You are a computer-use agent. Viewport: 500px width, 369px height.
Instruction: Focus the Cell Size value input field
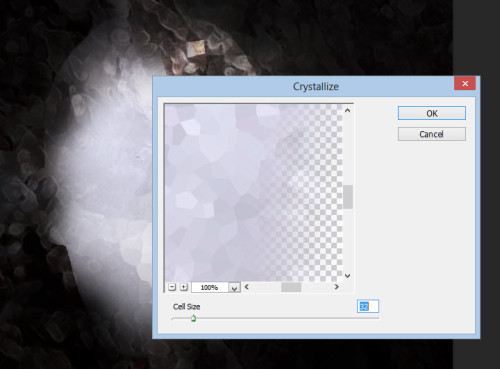coord(368,306)
